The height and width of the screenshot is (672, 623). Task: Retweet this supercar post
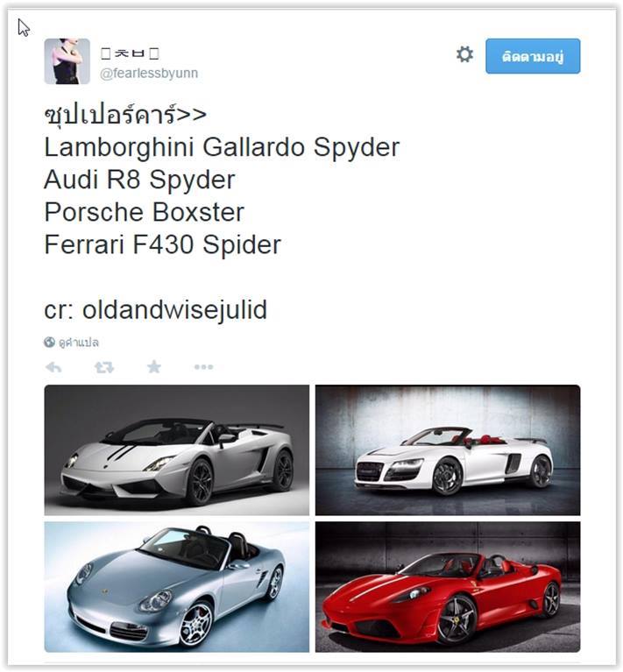click(104, 367)
